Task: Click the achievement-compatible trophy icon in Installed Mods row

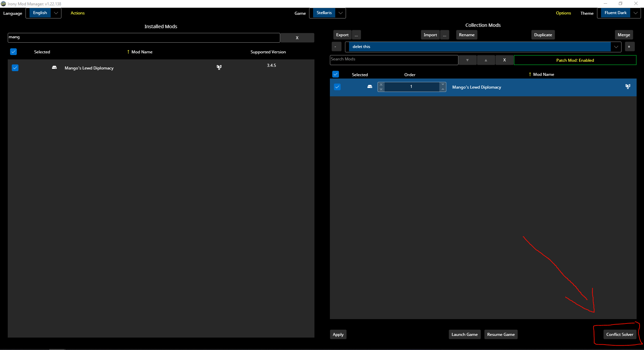Action: 219,67
